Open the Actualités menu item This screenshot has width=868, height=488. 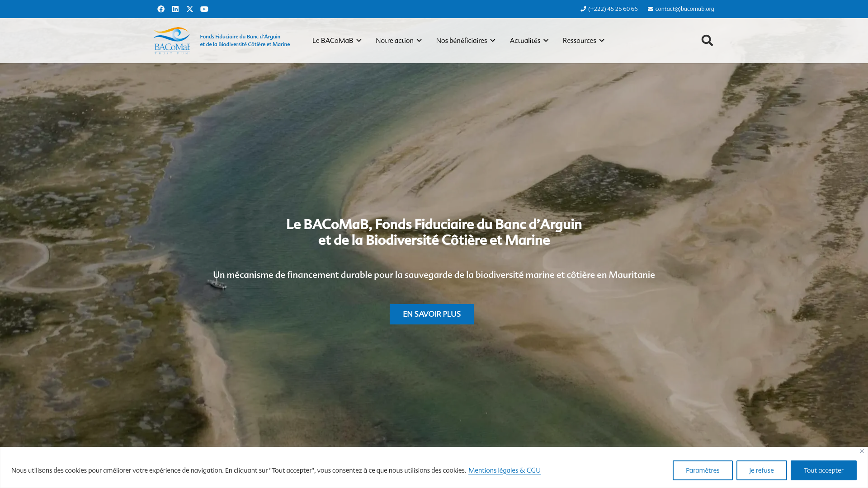[525, 41]
